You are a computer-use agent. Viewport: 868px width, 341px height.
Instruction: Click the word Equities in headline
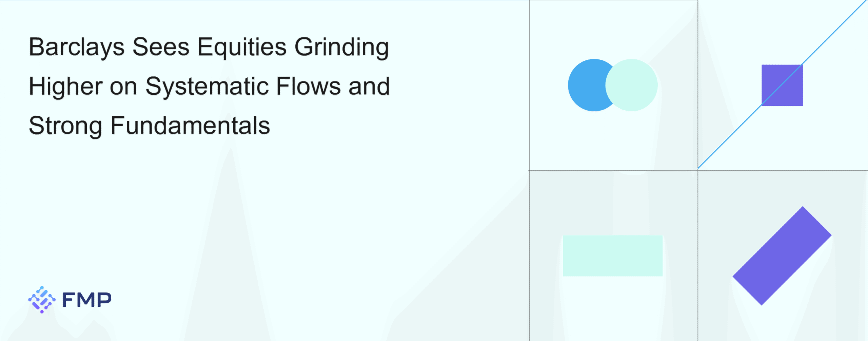pyautogui.click(x=242, y=47)
